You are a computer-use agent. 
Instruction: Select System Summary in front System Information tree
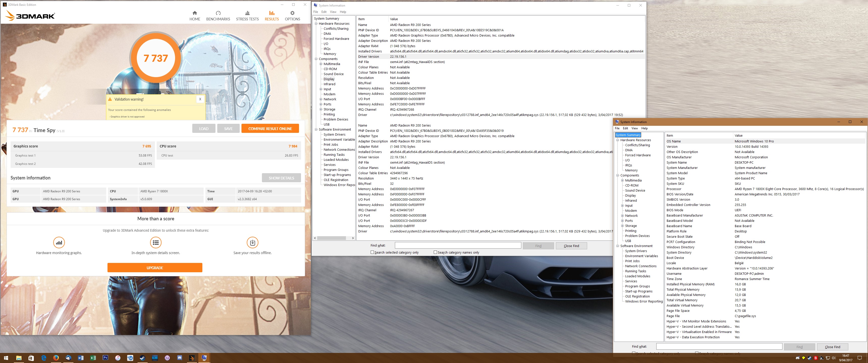[x=628, y=135]
